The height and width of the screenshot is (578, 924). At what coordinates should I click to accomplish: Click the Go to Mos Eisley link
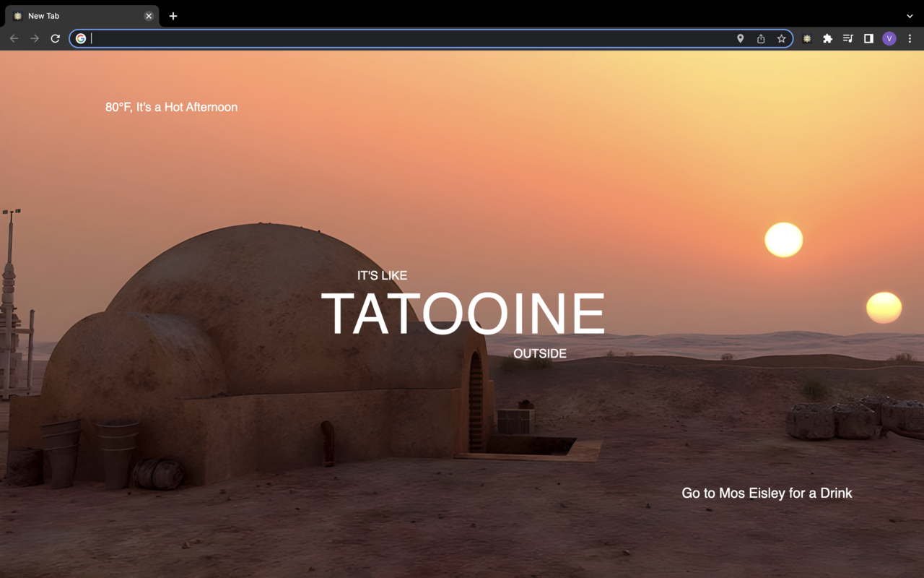tap(766, 493)
